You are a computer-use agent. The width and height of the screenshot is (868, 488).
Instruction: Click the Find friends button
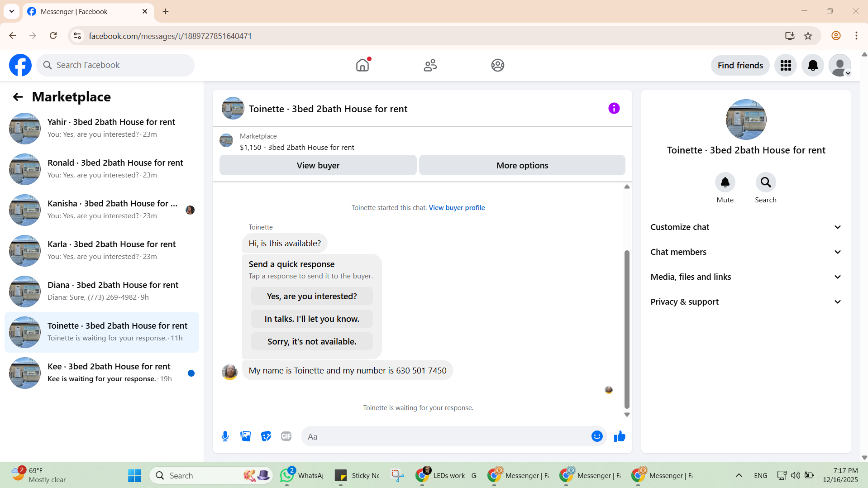pos(740,66)
